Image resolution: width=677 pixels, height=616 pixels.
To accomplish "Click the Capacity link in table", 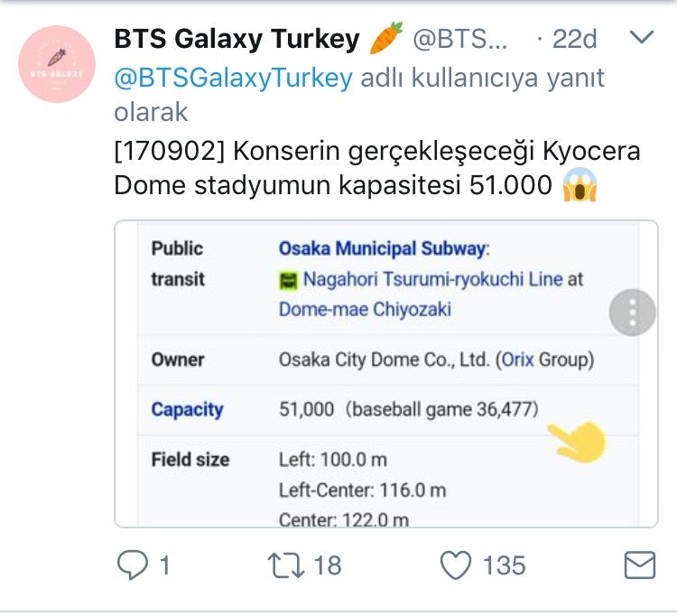I will [x=187, y=409].
